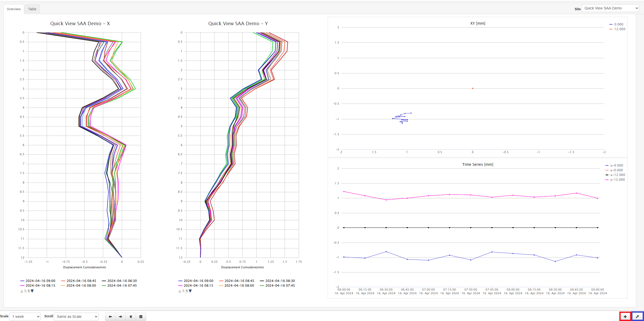Screen dimensions: 644x321
Task: Change the Scale dropdown from 1 week
Action: click(25, 317)
